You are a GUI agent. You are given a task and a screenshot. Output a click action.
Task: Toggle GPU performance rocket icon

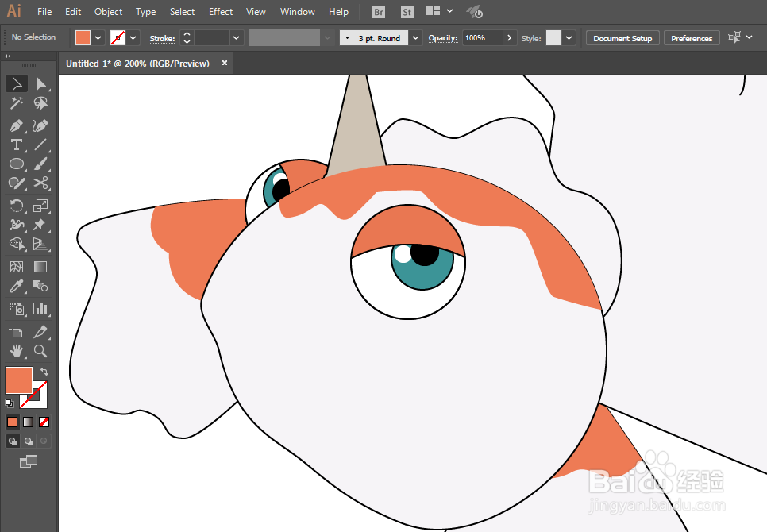(x=474, y=12)
